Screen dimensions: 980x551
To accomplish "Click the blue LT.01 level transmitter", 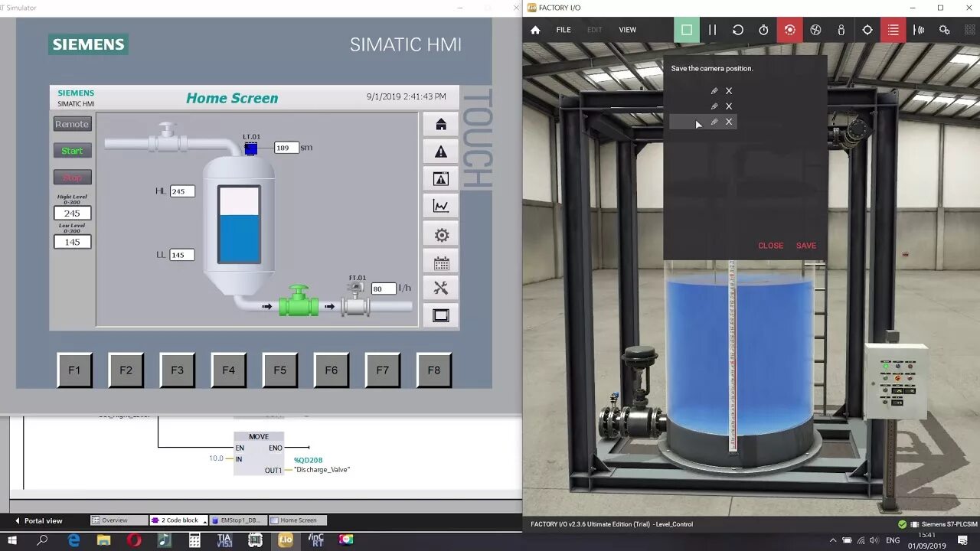I will click(250, 148).
